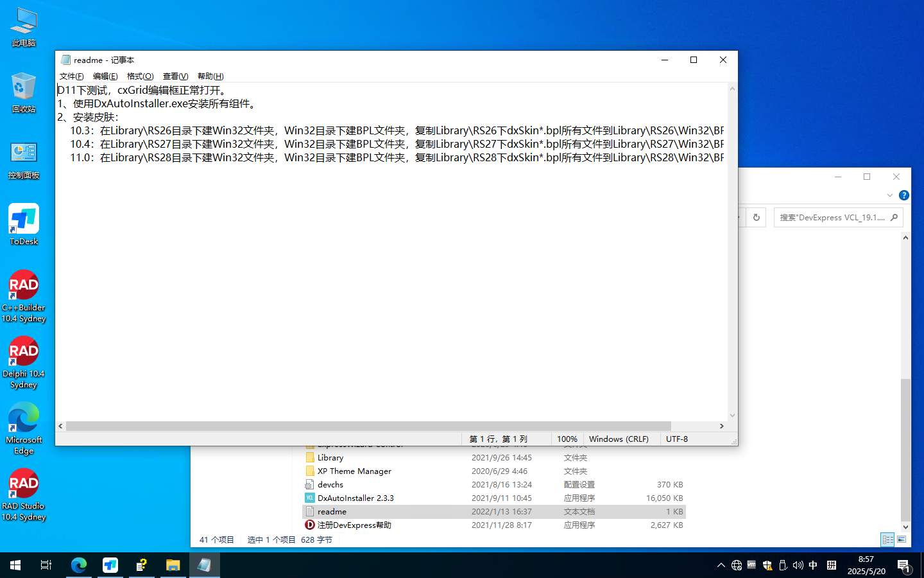Minimize the Explorer window
Screen dimensions: 924x578
pyautogui.click(x=838, y=177)
